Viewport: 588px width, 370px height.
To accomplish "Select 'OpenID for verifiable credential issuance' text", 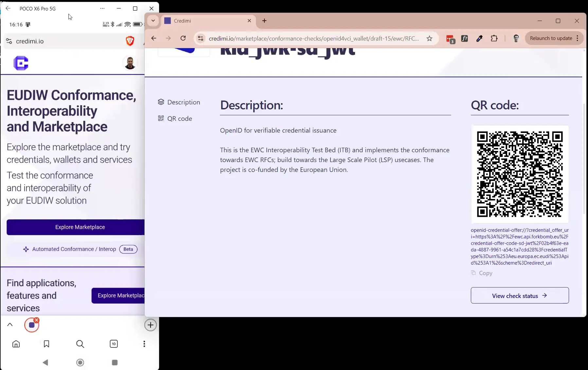I will coord(278,130).
